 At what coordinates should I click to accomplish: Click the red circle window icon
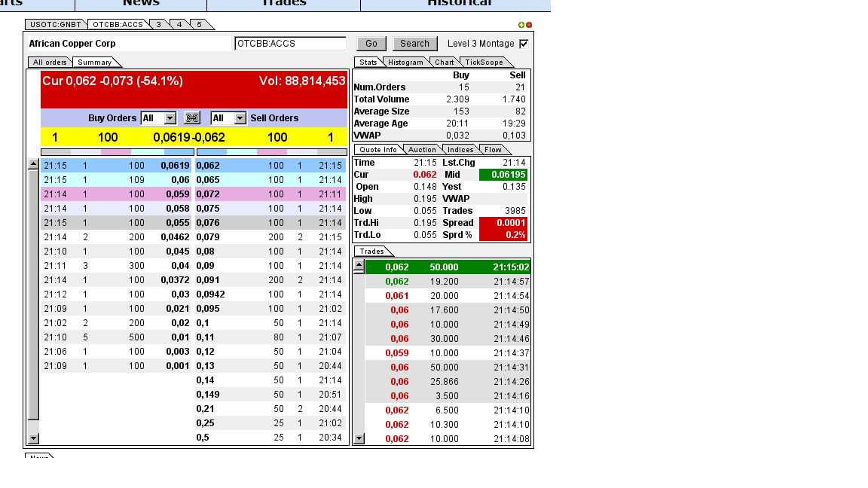pyautogui.click(x=529, y=25)
